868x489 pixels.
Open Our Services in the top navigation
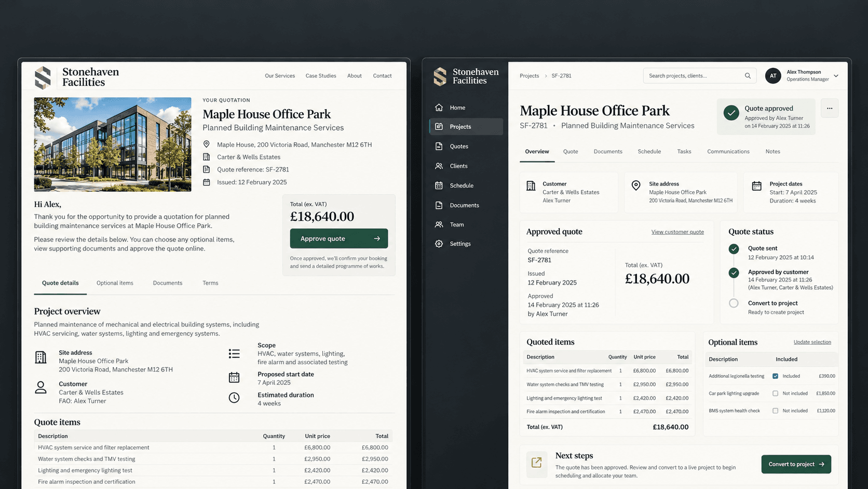pyautogui.click(x=280, y=76)
